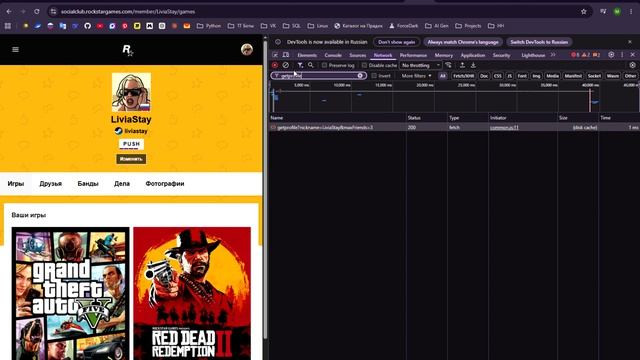Go back in the browser
This screenshot has height=360, width=640.
point(9,11)
